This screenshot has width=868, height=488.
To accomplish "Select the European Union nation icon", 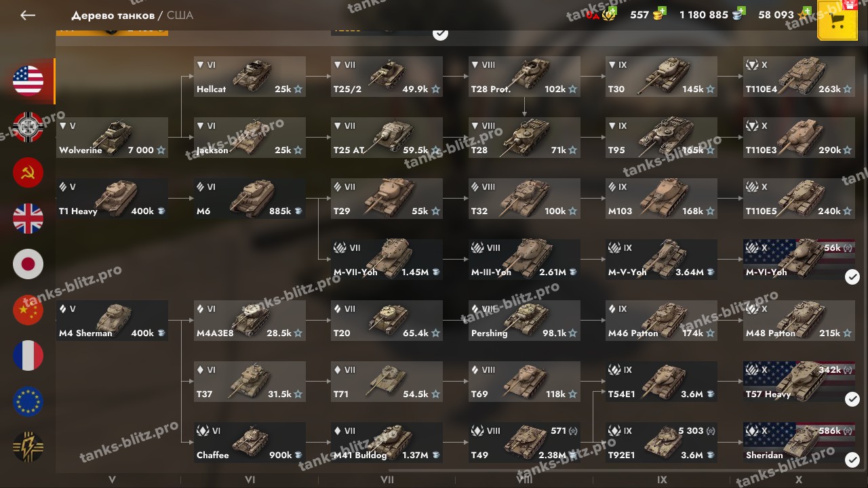I will (x=28, y=402).
